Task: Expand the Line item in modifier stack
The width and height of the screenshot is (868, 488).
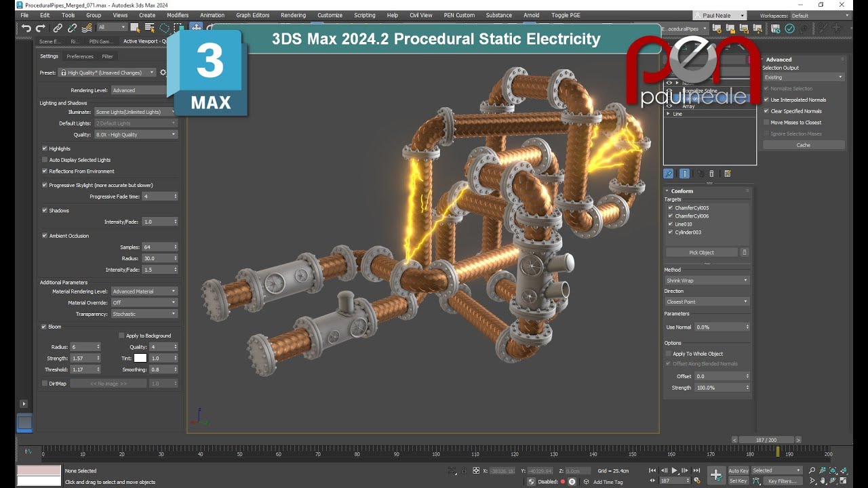Action: coord(669,114)
